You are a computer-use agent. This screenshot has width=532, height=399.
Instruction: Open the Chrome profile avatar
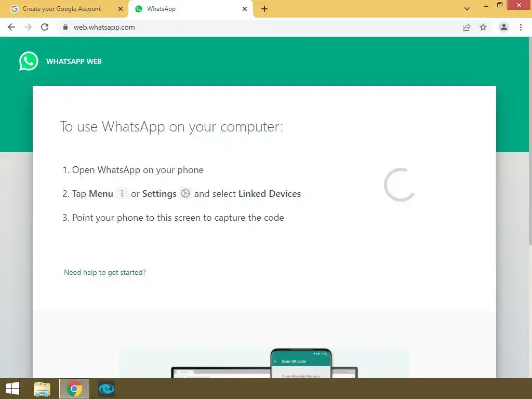pyautogui.click(x=504, y=27)
